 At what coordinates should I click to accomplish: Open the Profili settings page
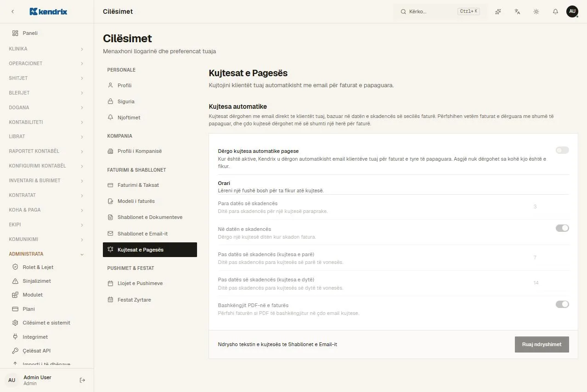pyautogui.click(x=150, y=85)
